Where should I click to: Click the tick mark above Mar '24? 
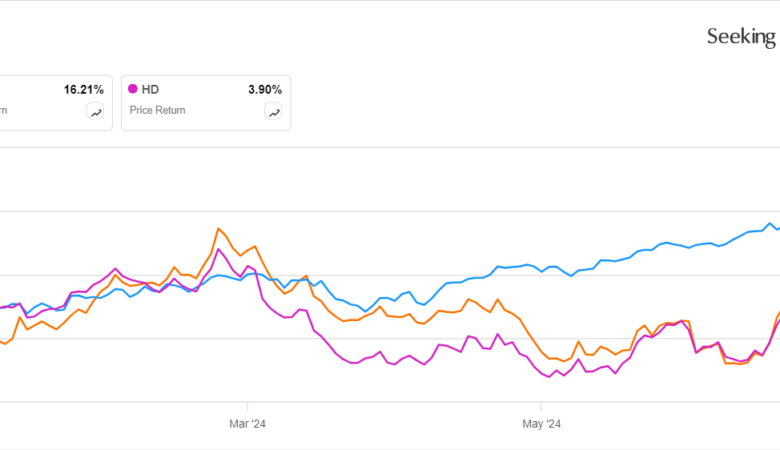pos(246,406)
